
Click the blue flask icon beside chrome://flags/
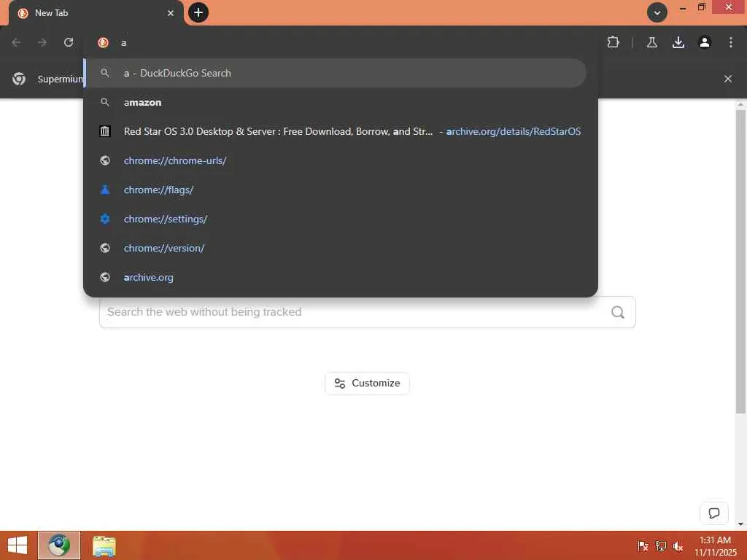(x=105, y=190)
